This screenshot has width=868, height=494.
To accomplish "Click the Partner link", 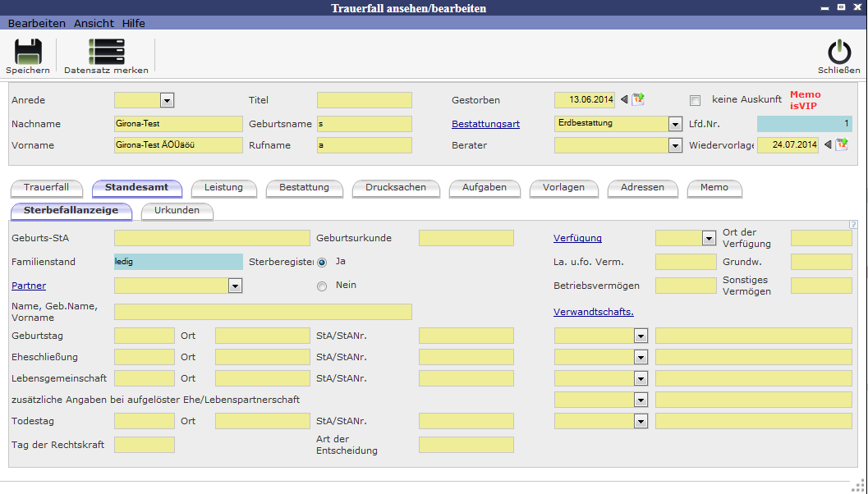I will pyautogui.click(x=29, y=286).
